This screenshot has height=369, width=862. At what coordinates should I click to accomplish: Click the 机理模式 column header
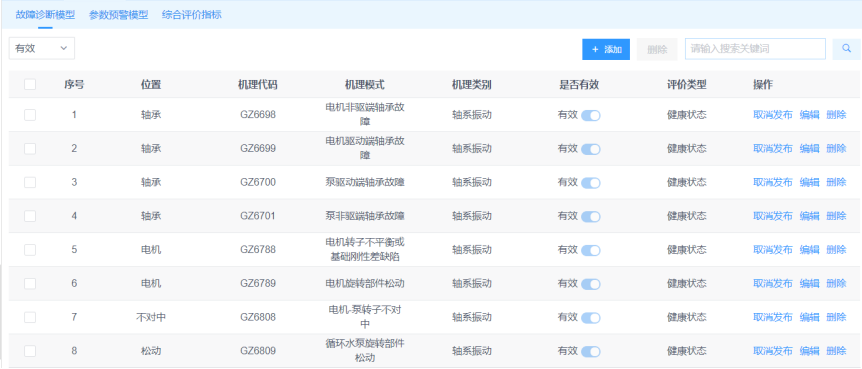tap(364, 85)
